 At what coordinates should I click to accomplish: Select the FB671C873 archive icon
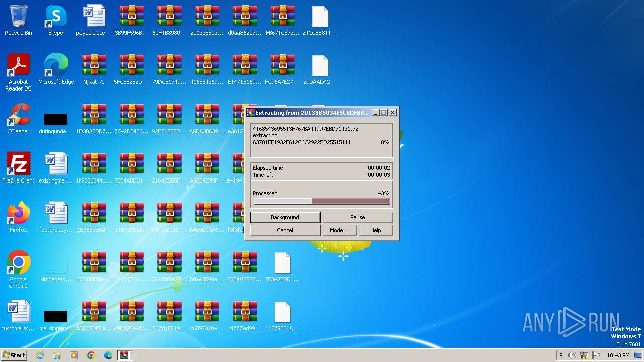tap(282, 20)
